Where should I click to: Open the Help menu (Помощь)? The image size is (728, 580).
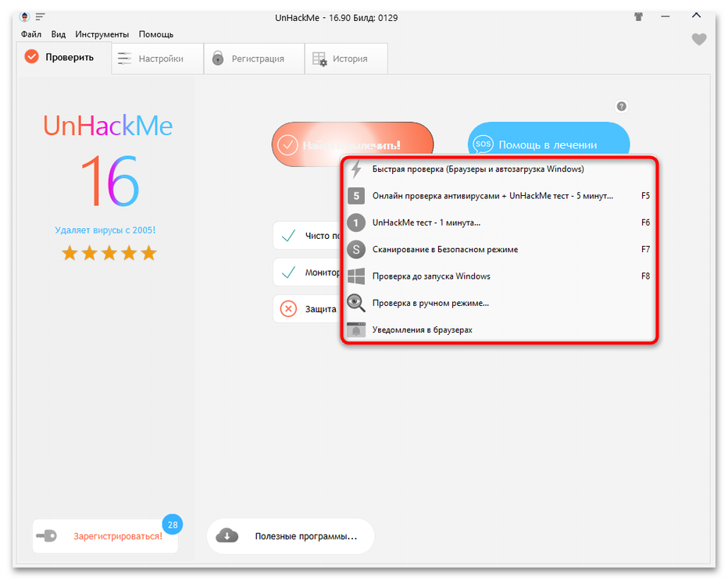click(x=156, y=34)
